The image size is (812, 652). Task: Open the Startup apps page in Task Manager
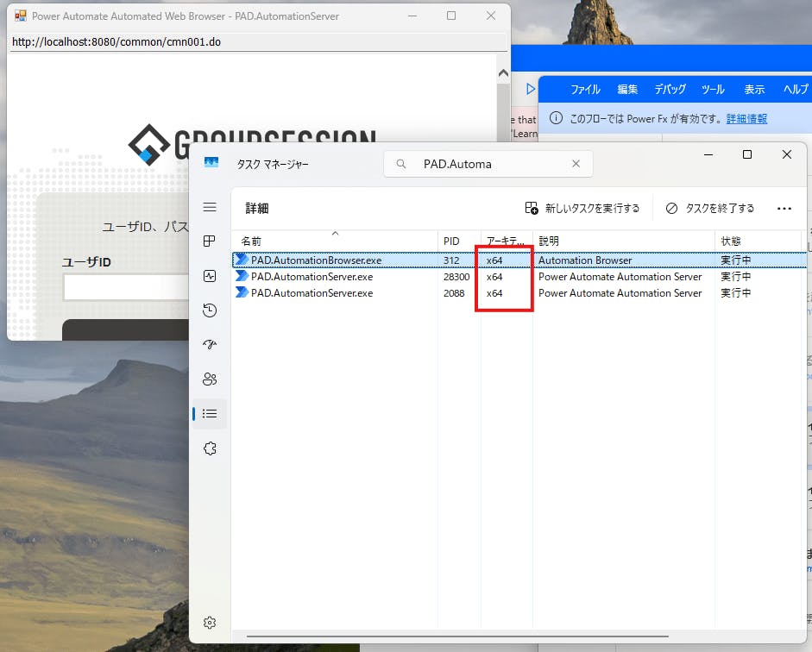tap(210, 345)
